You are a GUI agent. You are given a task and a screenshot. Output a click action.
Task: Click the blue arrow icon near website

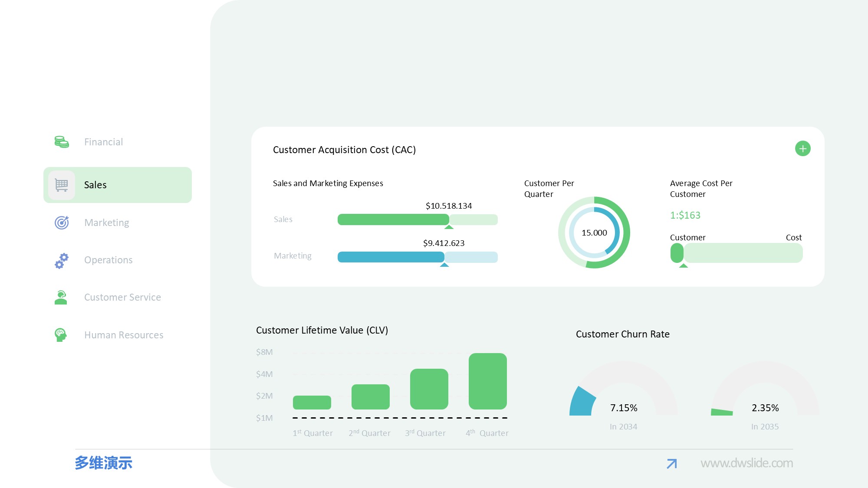click(671, 464)
